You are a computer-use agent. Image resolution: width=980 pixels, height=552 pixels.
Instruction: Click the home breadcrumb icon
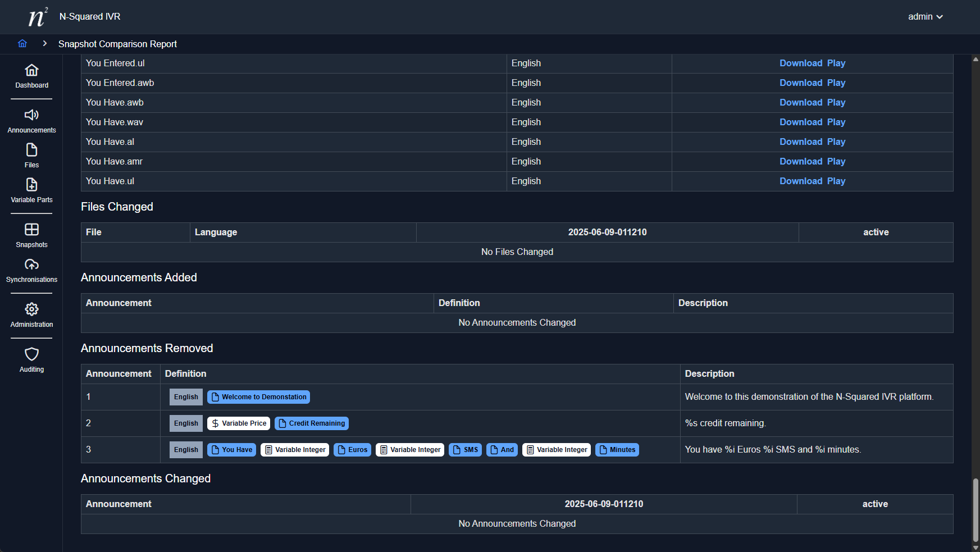pos(22,44)
